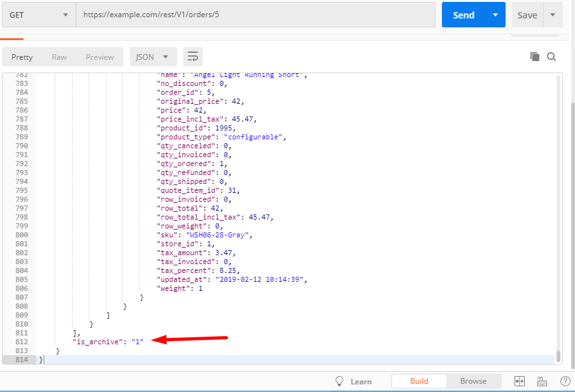Switch to Raw view tab
The width and height of the screenshot is (575, 392).
(x=59, y=57)
